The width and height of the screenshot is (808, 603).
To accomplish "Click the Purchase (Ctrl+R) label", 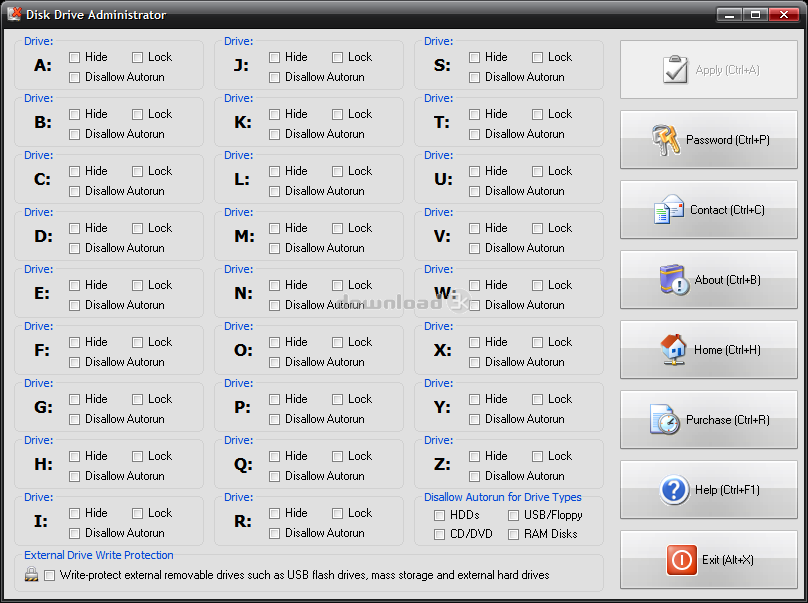I will pos(728,421).
